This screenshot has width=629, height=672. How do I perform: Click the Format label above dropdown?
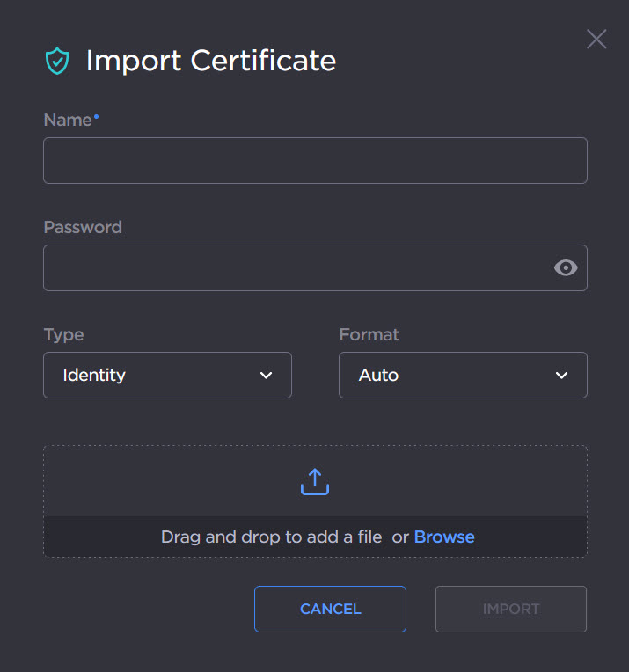click(x=369, y=334)
